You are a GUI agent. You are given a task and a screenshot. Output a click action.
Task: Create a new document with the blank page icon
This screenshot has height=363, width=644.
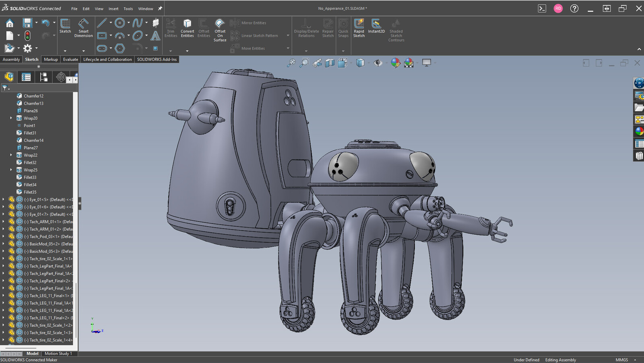point(9,36)
